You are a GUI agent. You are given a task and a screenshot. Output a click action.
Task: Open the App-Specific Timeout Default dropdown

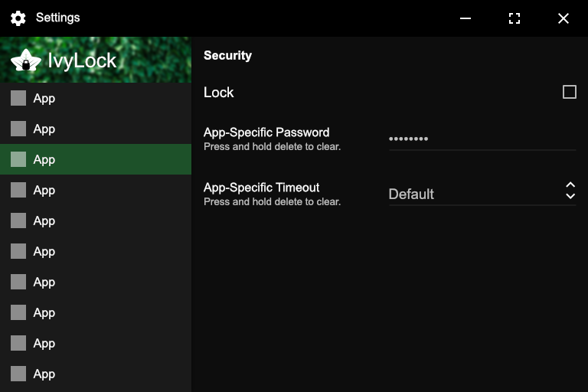[x=475, y=194]
